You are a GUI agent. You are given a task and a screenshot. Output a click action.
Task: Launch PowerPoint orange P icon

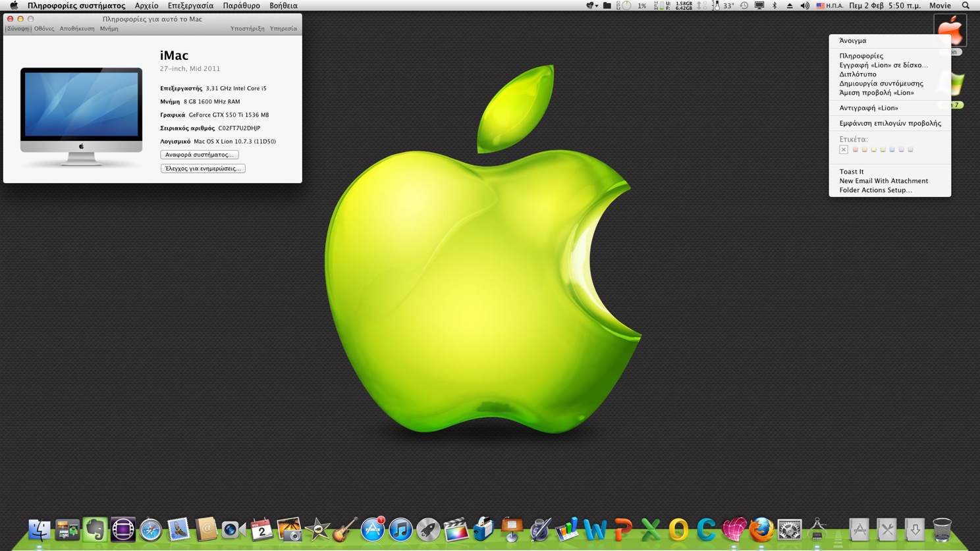tap(623, 530)
